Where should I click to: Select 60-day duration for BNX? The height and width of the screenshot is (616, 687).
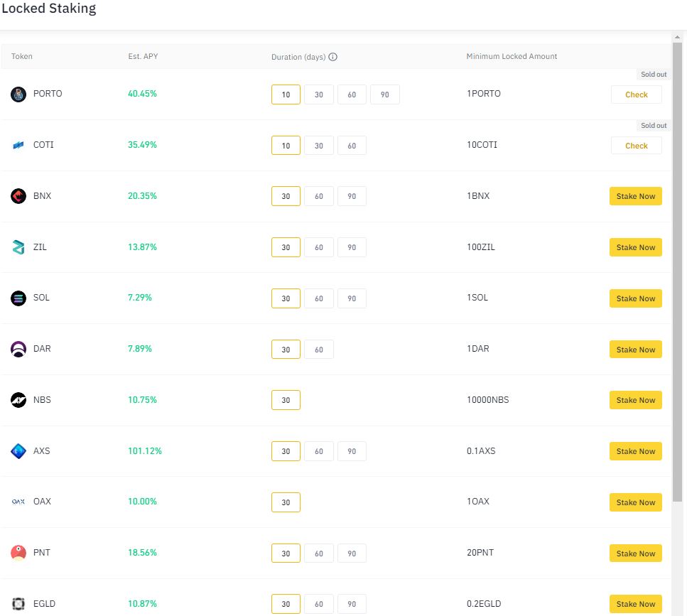click(x=319, y=196)
